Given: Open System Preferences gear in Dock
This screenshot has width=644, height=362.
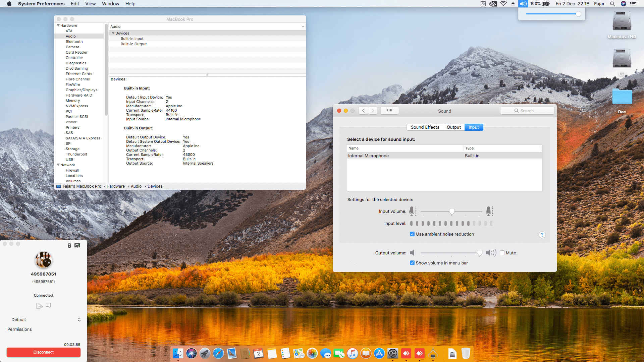Looking at the screenshot, I should tap(392, 353).
